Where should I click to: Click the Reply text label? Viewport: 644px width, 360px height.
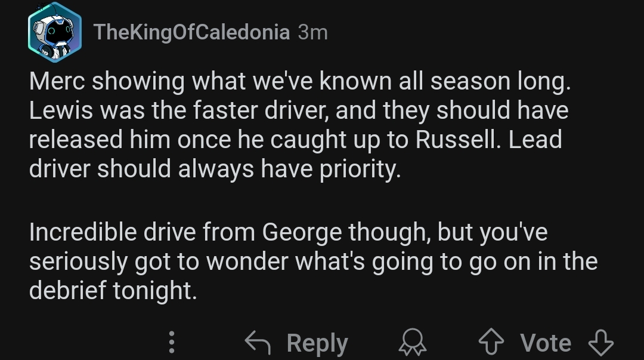tap(317, 343)
